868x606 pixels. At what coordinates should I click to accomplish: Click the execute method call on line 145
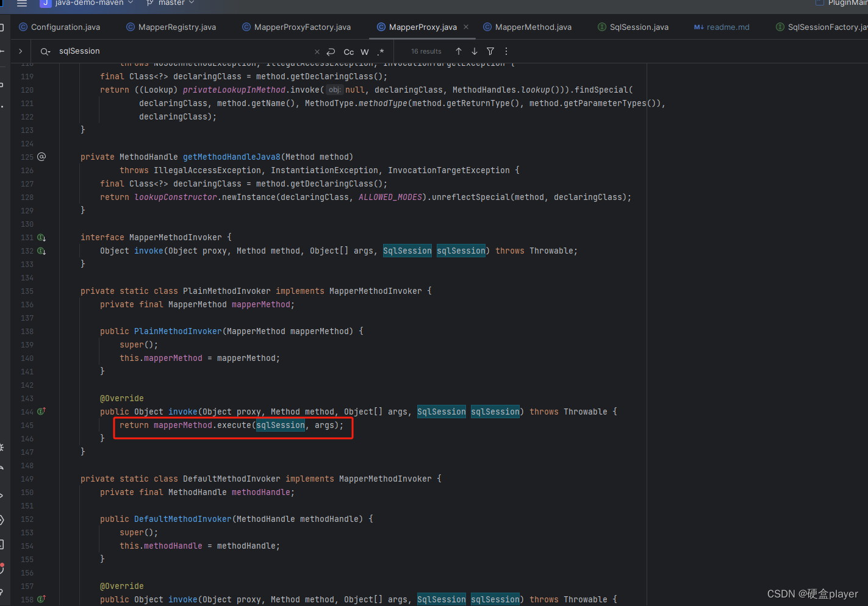click(234, 425)
